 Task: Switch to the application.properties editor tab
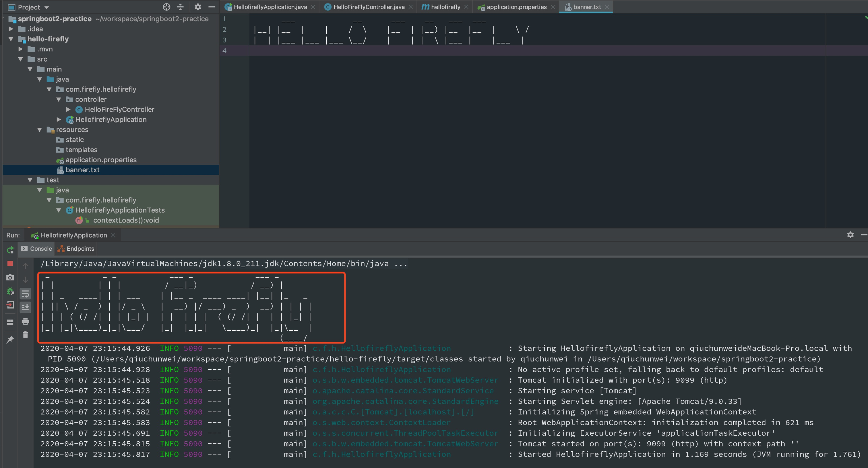516,7
